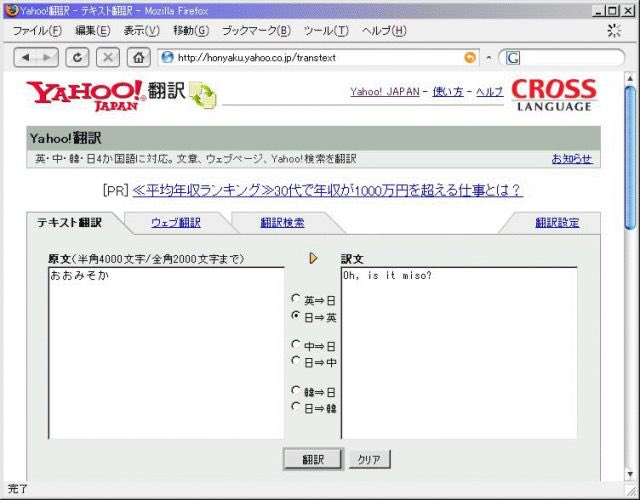Open the ヘルプ menu
The height and width of the screenshot is (500, 640).
pos(384,31)
